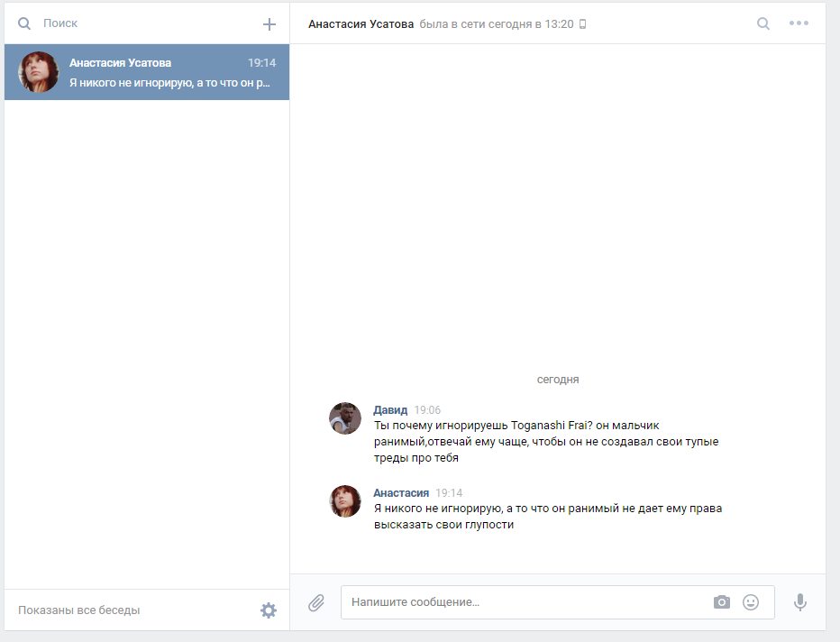Click the mobile device icon beside the last-seen time
Viewport: 840px width, 642px height.
(583, 24)
